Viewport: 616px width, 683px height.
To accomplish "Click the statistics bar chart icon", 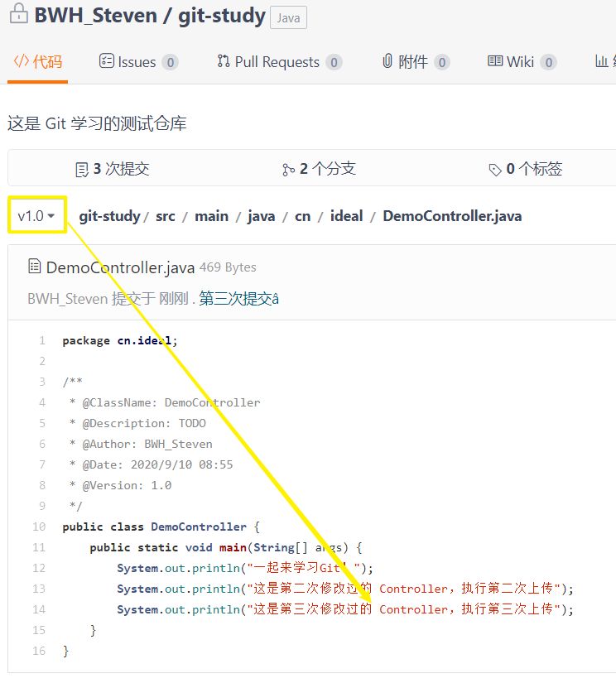I will click(x=602, y=61).
